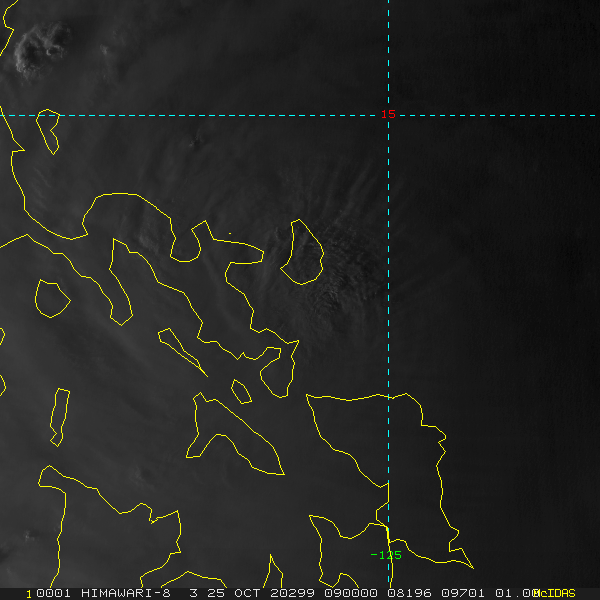Click the cyan dashed longitude line above label 15

coord(388,50)
